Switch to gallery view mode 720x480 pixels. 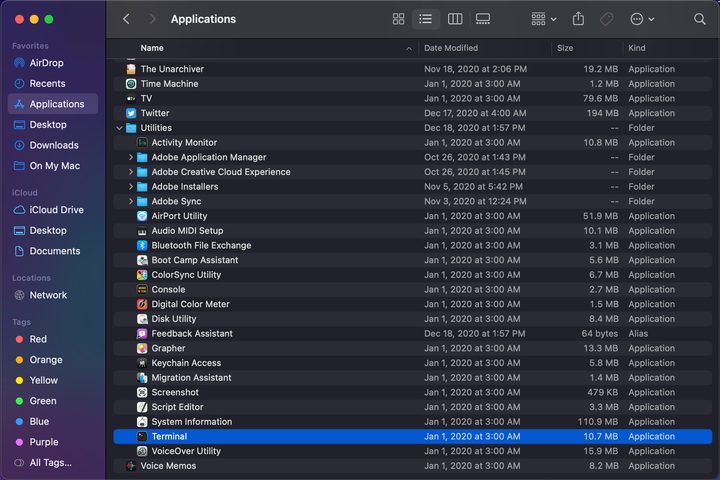click(x=483, y=19)
